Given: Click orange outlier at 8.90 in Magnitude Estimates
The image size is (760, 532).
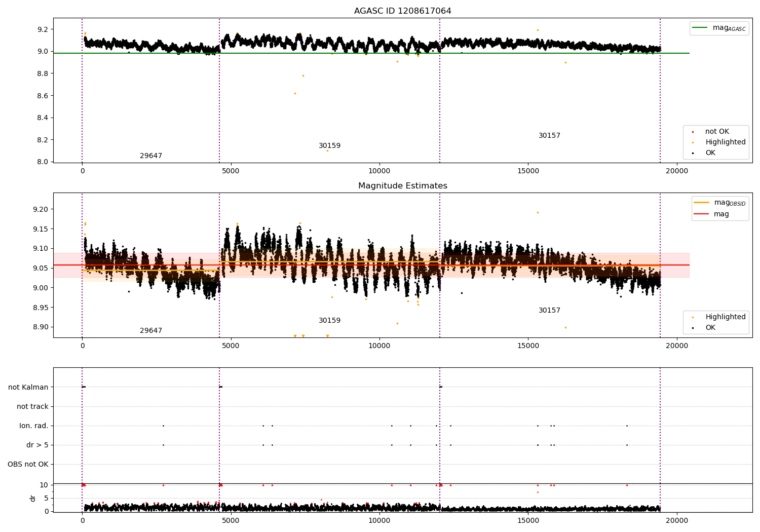Looking at the screenshot, I should click(565, 327).
